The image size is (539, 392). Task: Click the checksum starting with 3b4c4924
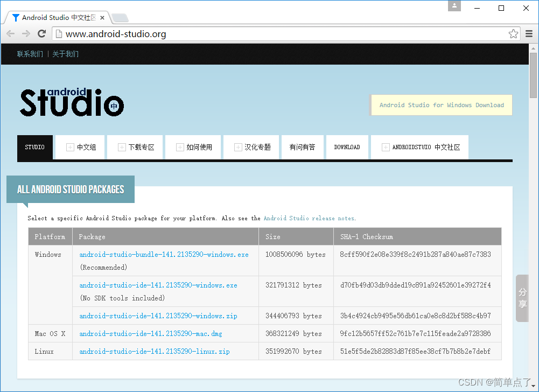[x=415, y=316]
